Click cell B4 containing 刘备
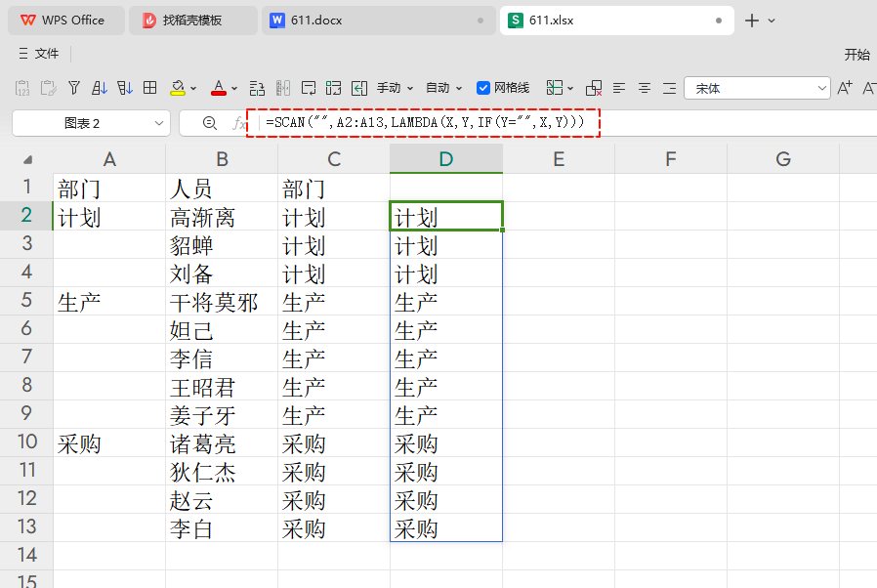The image size is (877, 588). point(222,273)
